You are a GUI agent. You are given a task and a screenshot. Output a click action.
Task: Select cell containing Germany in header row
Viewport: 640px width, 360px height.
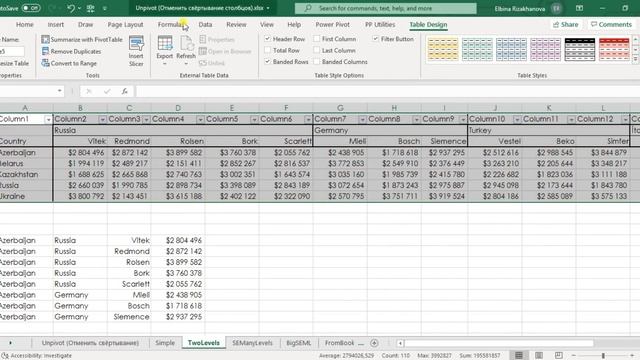click(x=390, y=130)
